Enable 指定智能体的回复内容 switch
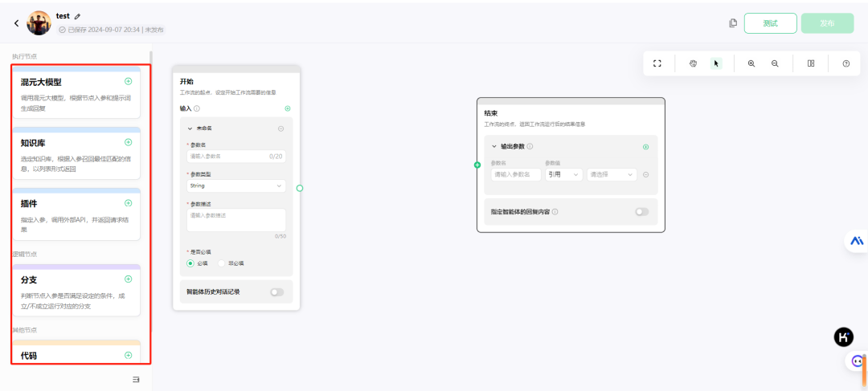The image size is (868, 391). 641,212
